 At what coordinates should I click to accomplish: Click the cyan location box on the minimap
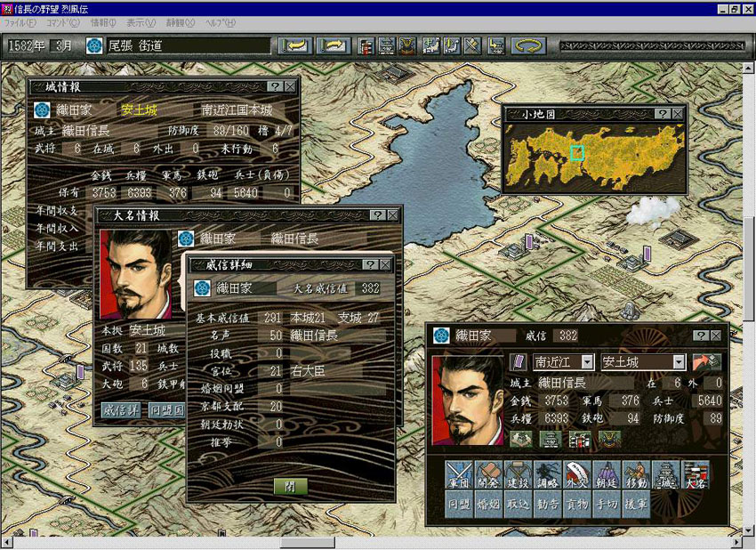pyautogui.click(x=576, y=152)
